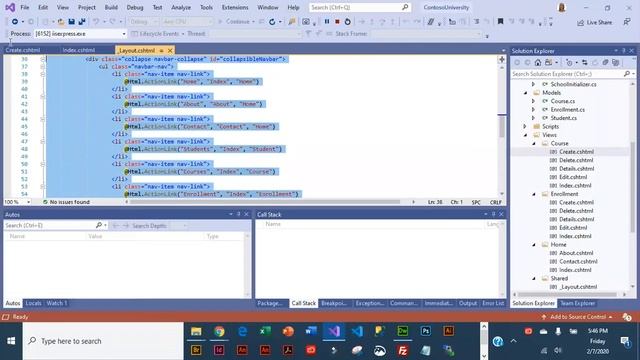Collapse the Home folder in Solution Explorer
640x360 pixels.
[533, 245]
